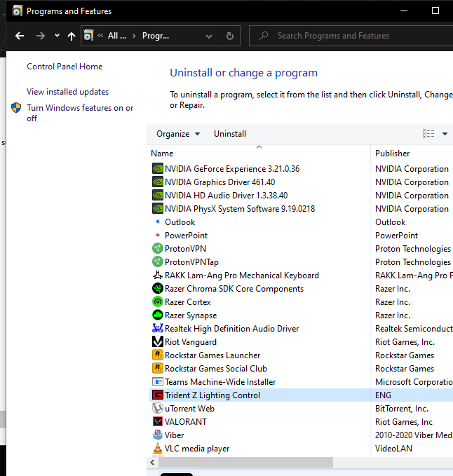
Task: Expand the address bar history dropdown
Action: click(x=208, y=36)
